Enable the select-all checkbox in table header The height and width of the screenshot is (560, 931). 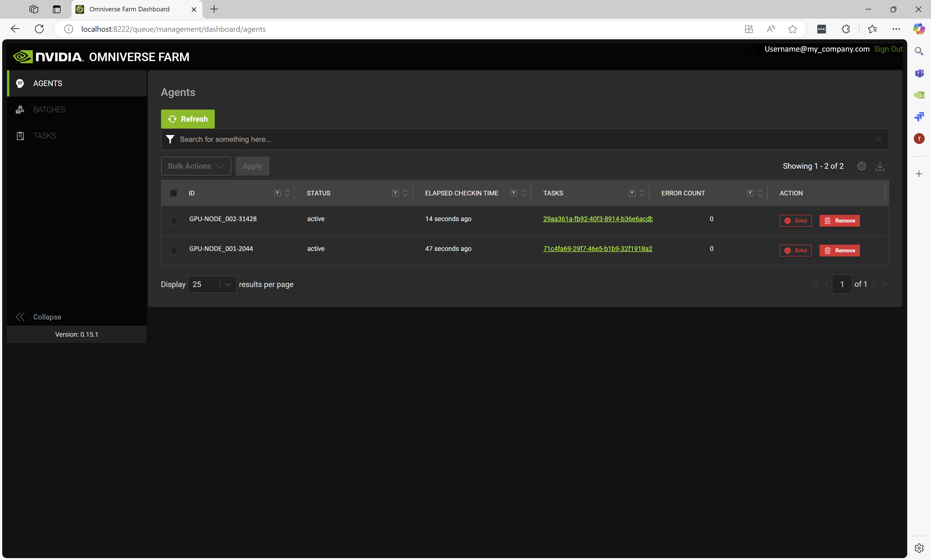[x=174, y=193]
